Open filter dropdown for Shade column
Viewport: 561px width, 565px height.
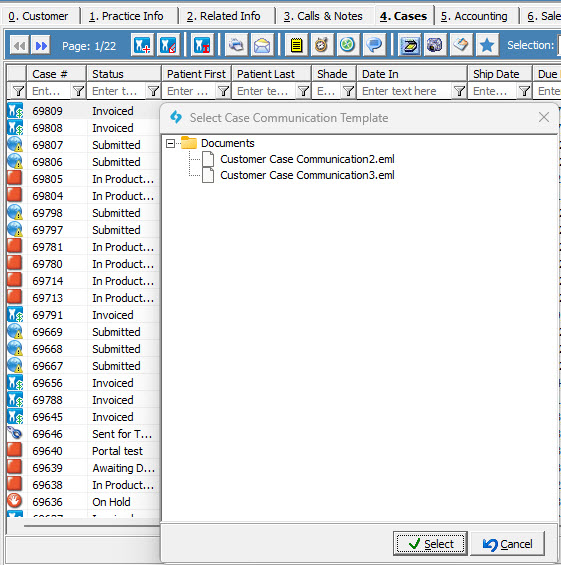point(348,91)
